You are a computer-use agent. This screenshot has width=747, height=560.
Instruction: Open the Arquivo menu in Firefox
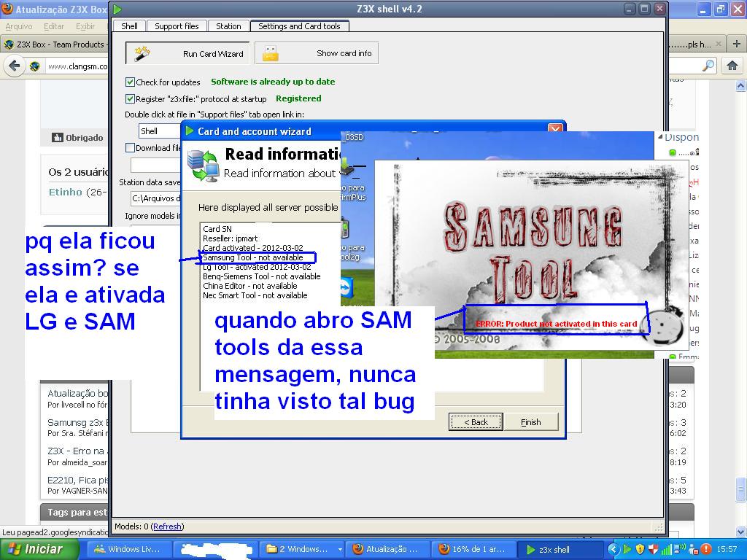[x=19, y=26]
